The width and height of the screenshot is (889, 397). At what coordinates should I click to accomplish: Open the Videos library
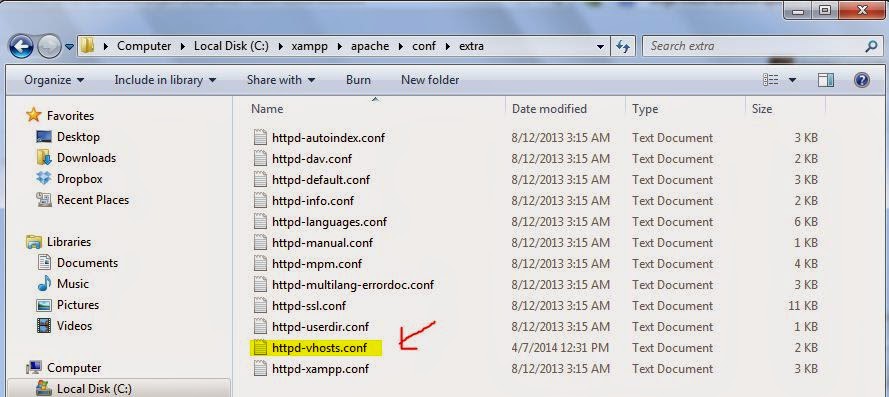coord(74,326)
